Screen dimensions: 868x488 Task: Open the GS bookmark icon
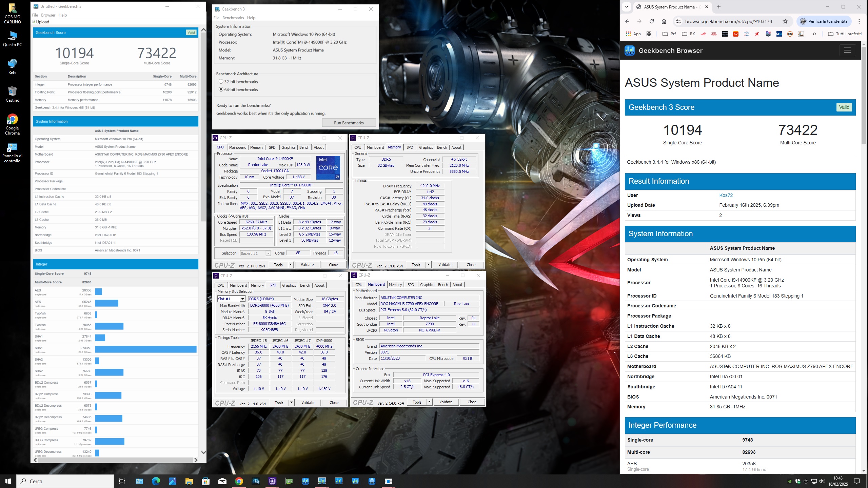(x=790, y=34)
